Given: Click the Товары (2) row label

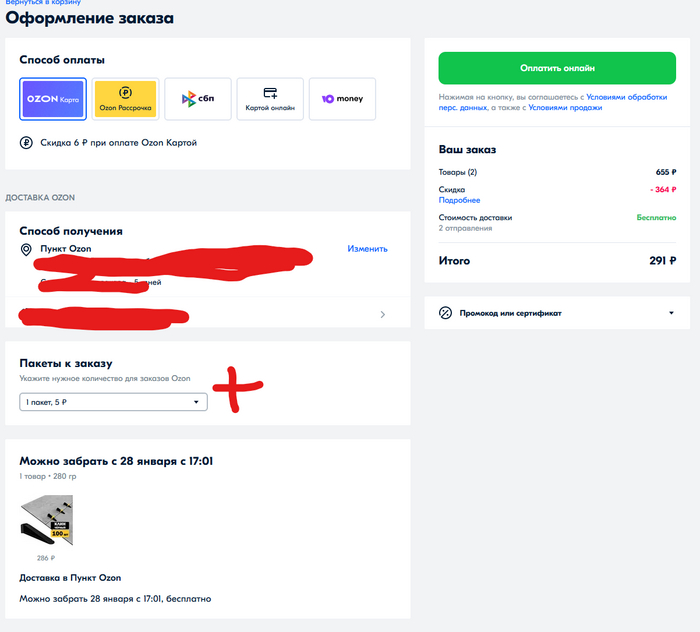Looking at the screenshot, I should coord(458,172).
